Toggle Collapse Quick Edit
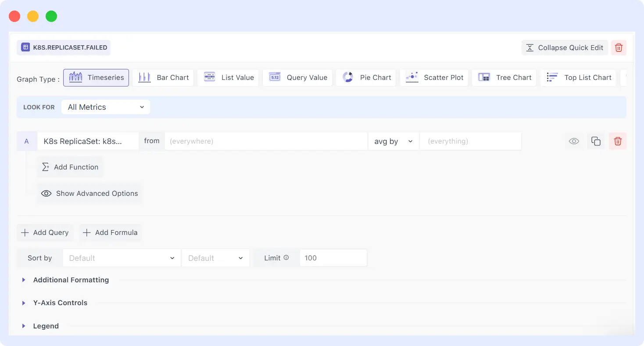The width and height of the screenshot is (644, 346). pos(564,47)
